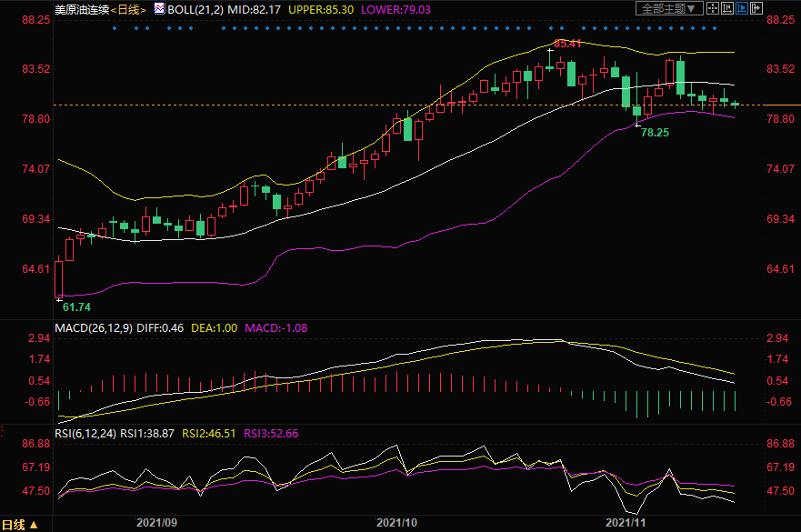The width and height of the screenshot is (801, 532).
Task: Open the 日线 period selector at bottom left
Action: click(x=20, y=525)
